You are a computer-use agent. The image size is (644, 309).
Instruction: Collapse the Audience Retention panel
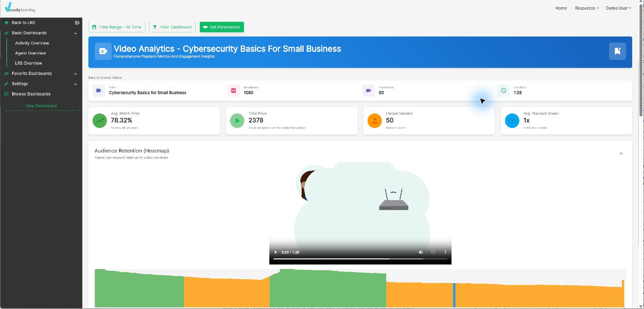(621, 154)
